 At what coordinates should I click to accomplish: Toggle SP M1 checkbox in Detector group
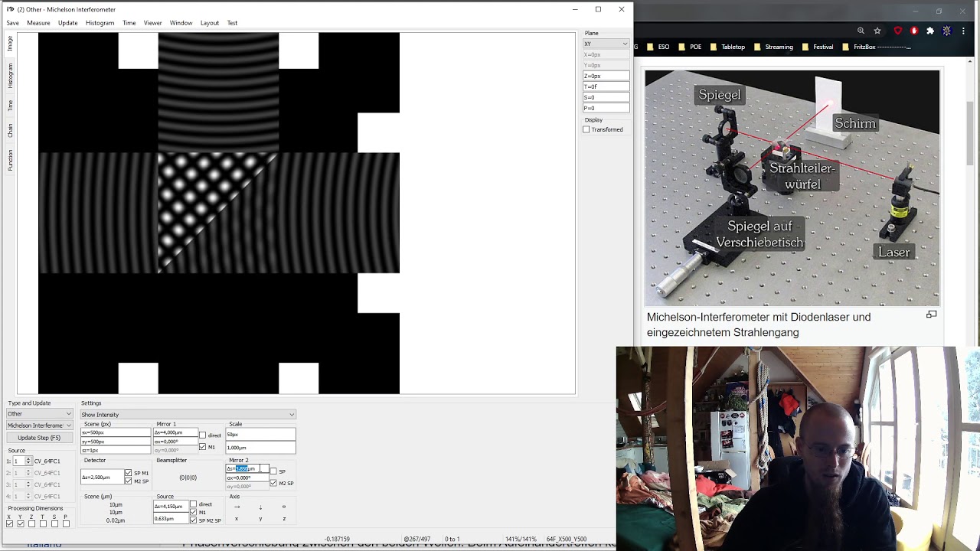(128, 473)
